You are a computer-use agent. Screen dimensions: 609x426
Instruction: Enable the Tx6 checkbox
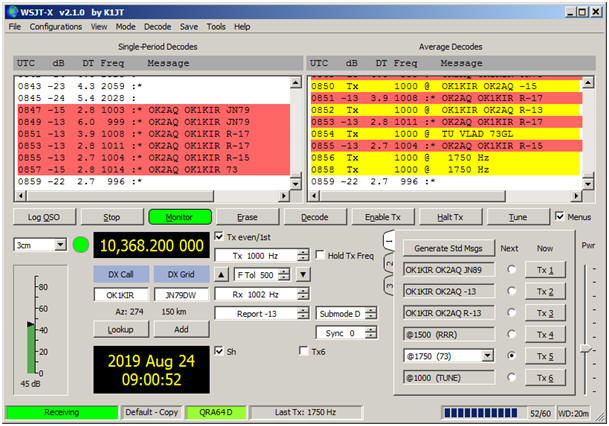(x=304, y=351)
